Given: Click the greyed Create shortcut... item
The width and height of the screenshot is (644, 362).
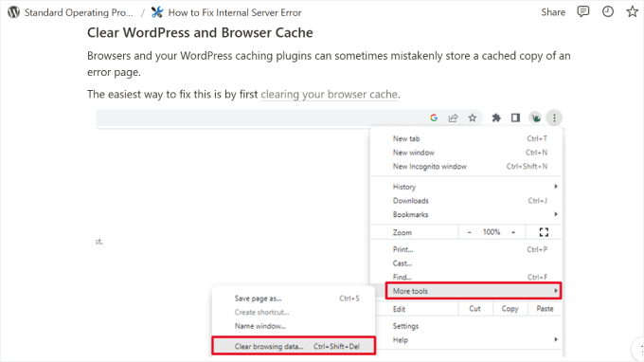Looking at the screenshot, I should [294, 313].
